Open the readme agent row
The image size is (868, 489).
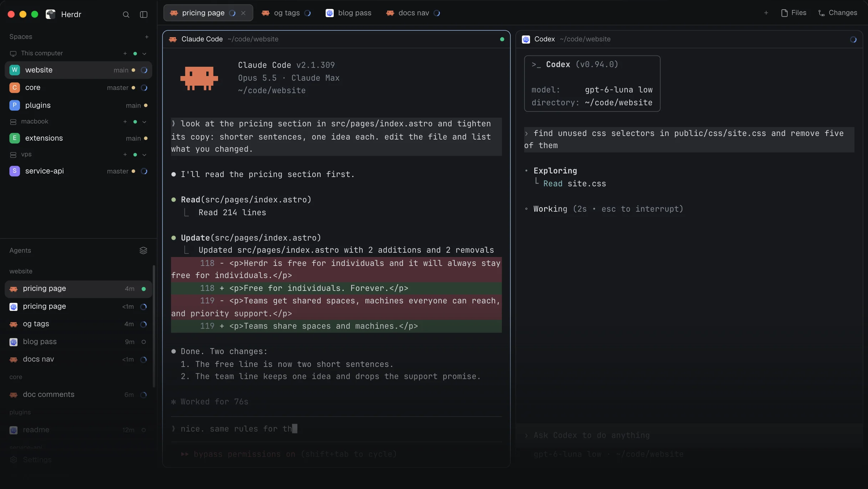pos(78,430)
